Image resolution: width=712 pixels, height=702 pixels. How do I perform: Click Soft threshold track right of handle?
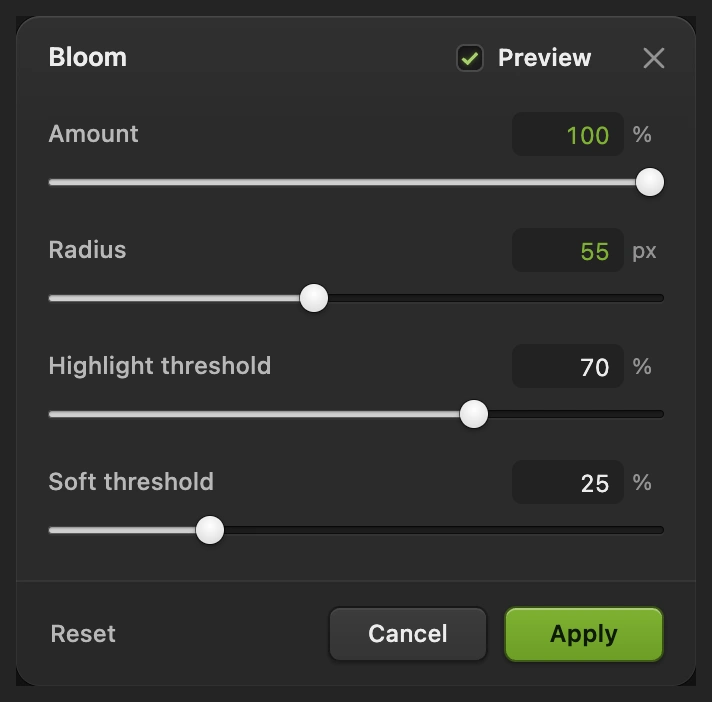[444, 530]
